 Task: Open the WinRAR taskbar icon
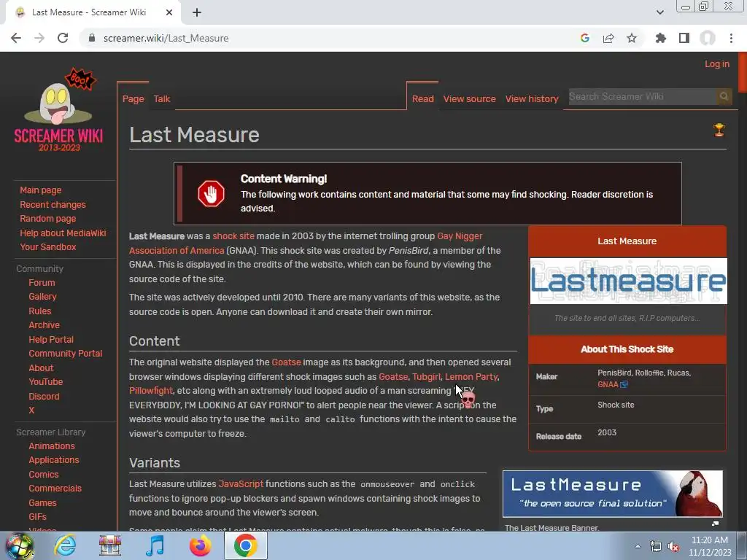pyautogui.click(x=110, y=545)
